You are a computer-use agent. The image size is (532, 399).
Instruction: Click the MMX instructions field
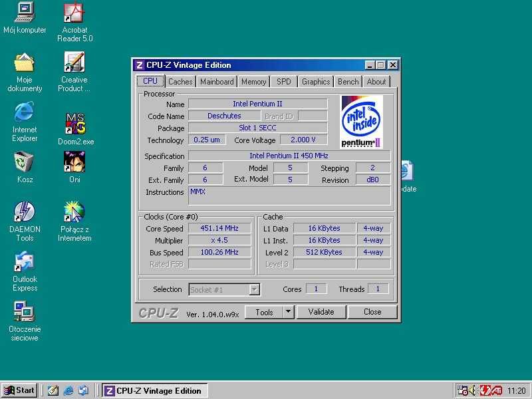[289, 196]
